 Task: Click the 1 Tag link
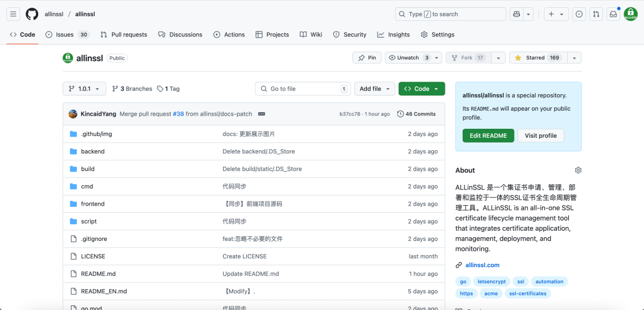click(x=168, y=89)
